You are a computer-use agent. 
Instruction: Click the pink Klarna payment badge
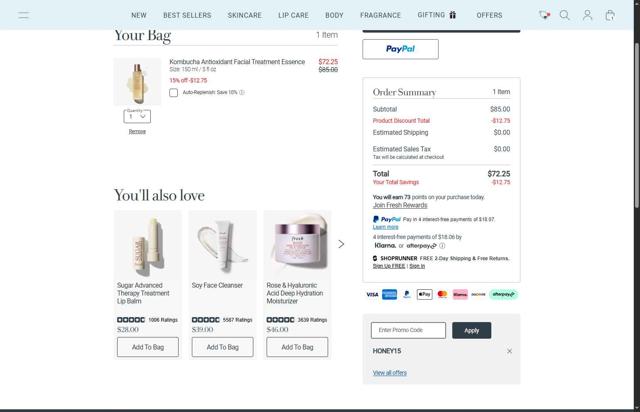tap(460, 294)
